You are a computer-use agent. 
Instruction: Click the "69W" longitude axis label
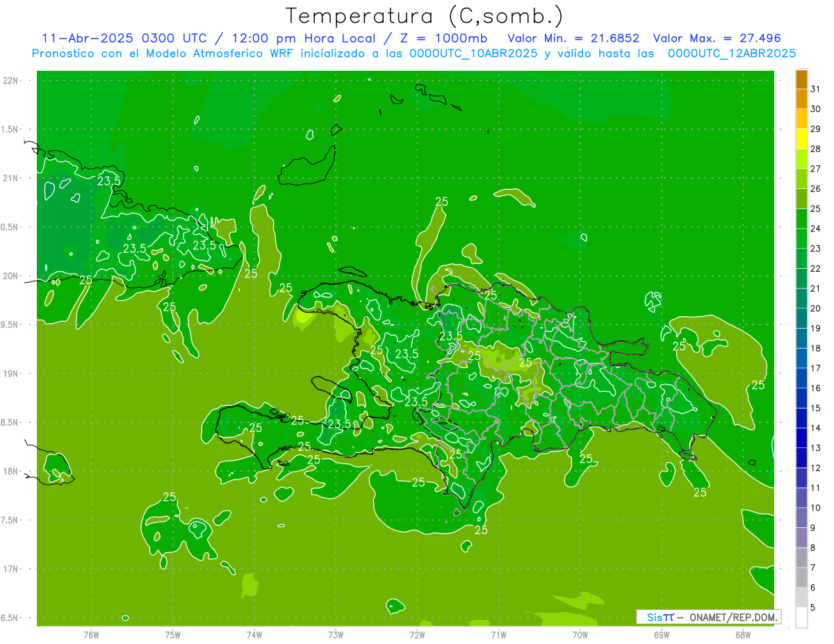click(x=662, y=635)
